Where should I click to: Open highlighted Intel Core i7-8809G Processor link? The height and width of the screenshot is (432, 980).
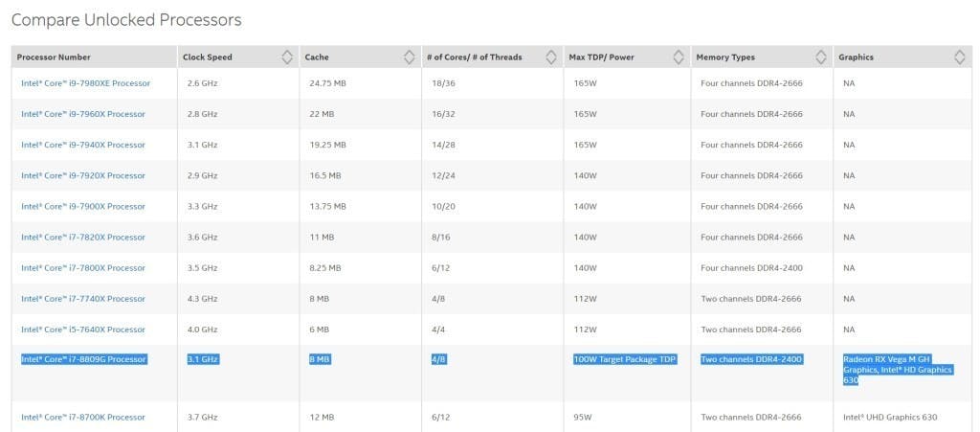(84, 359)
